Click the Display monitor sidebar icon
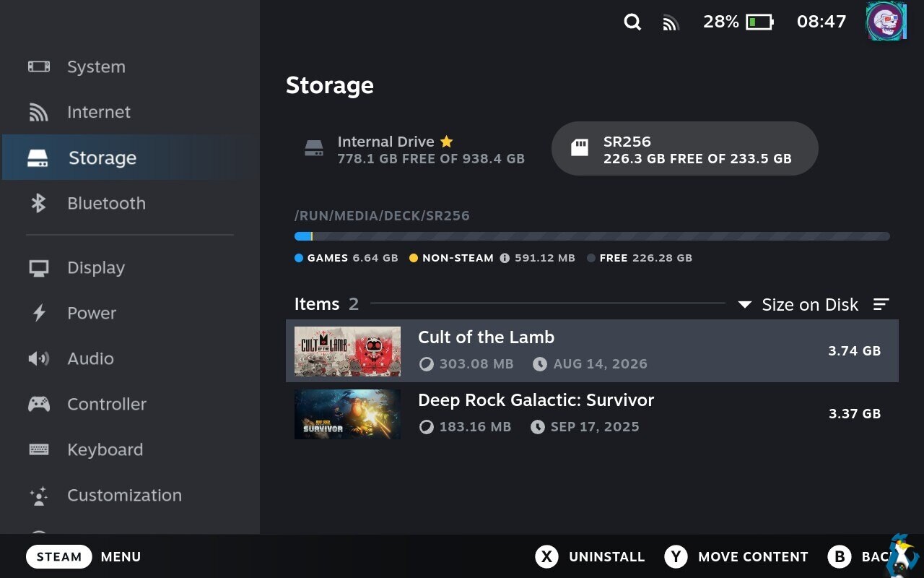 point(39,268)
